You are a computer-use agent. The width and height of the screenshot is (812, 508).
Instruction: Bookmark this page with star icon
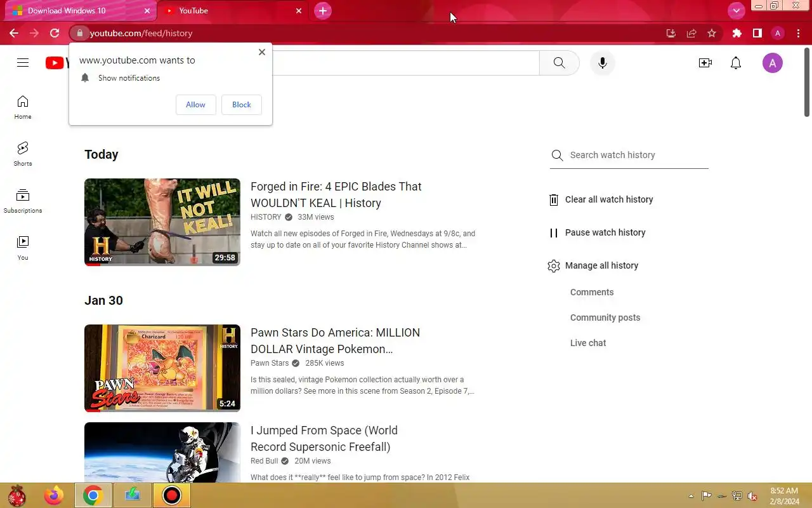[x=712, y=33]
